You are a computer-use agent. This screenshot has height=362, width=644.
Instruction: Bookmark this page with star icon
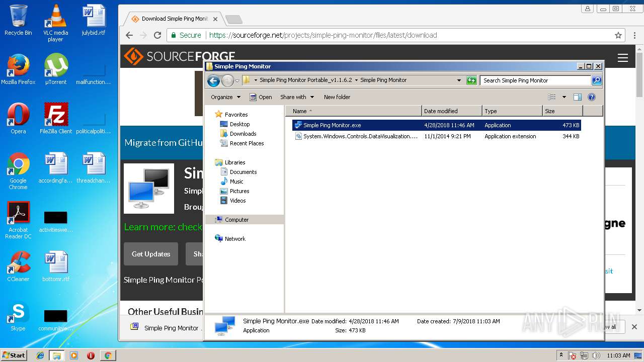618,35
